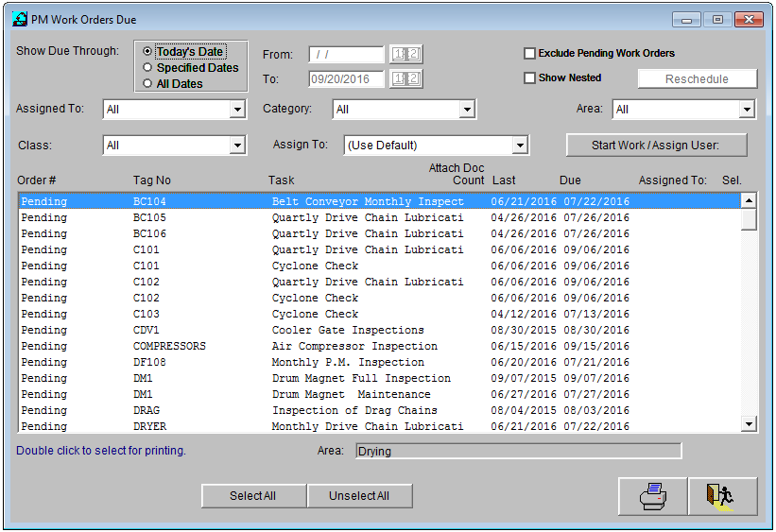The width and height of the screenshot is (776, 532).
Task: Select the COMPRESSORS Air Compressor Inspection row
Action: [380, 346]
